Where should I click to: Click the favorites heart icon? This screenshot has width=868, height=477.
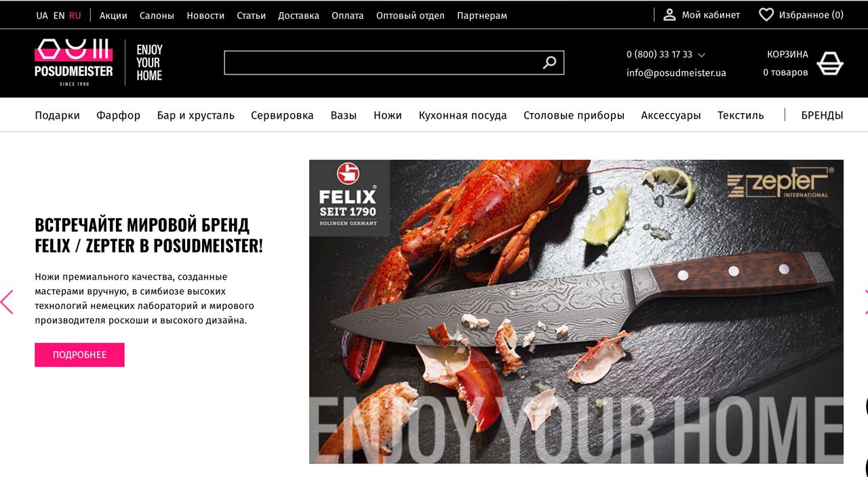tap(766, 14)
